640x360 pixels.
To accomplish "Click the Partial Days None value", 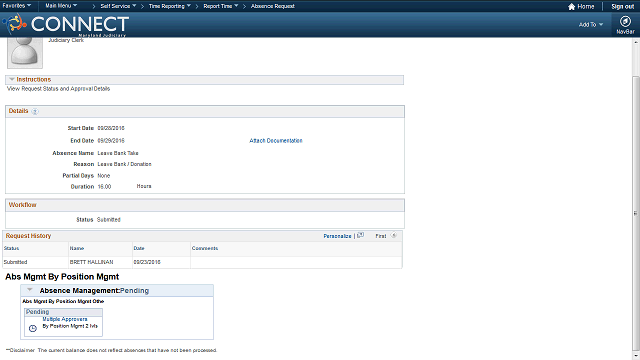I will 104,176.
